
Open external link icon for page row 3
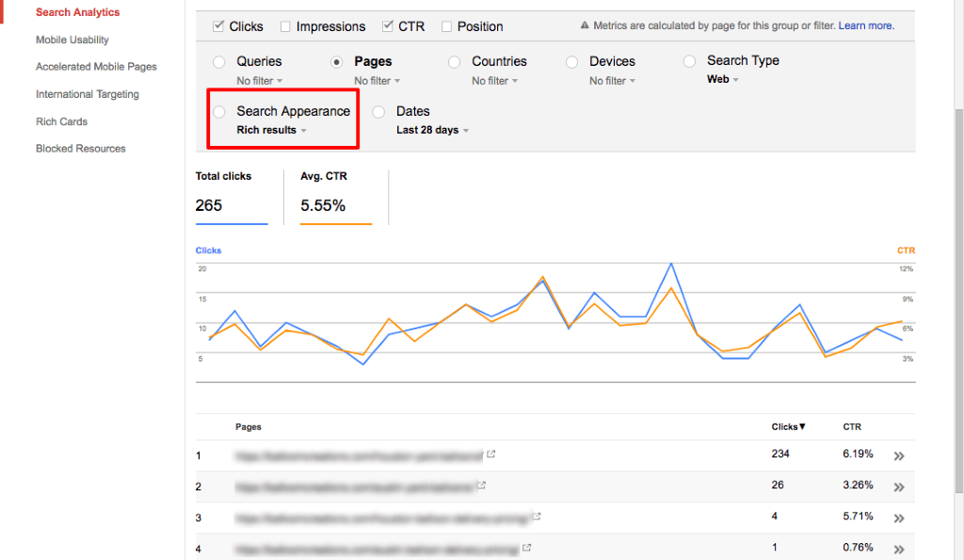(538, 516)
